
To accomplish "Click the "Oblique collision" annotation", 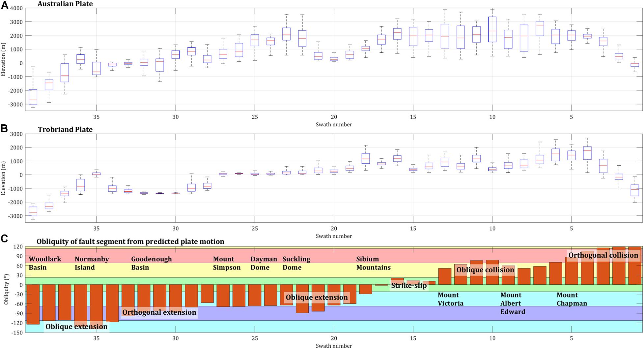I will [x=485, y=270].
